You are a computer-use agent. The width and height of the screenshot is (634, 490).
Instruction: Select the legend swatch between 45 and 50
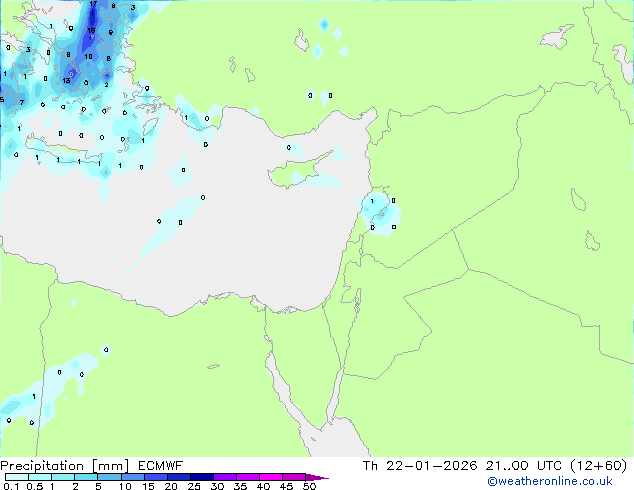coord(294,477)
